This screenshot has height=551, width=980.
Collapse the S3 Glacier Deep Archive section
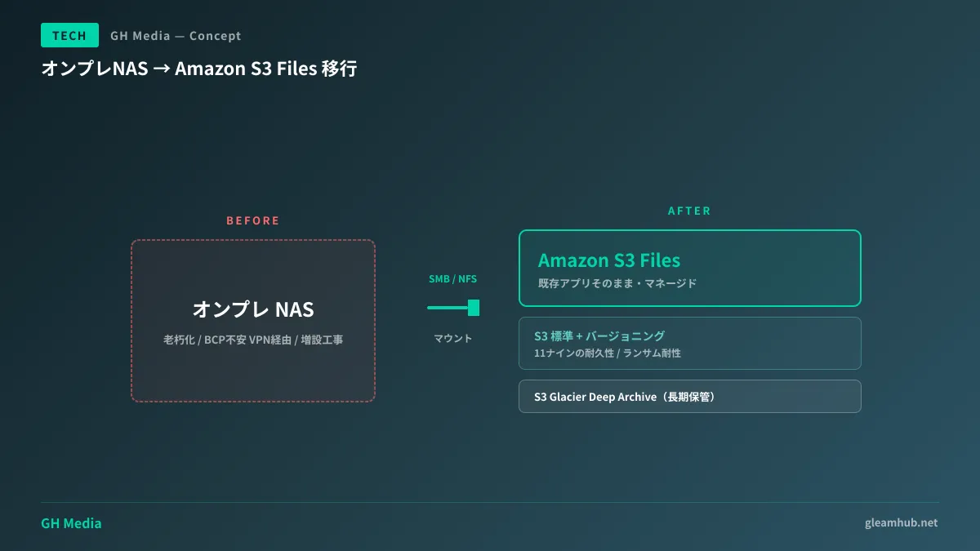point(690,396)
